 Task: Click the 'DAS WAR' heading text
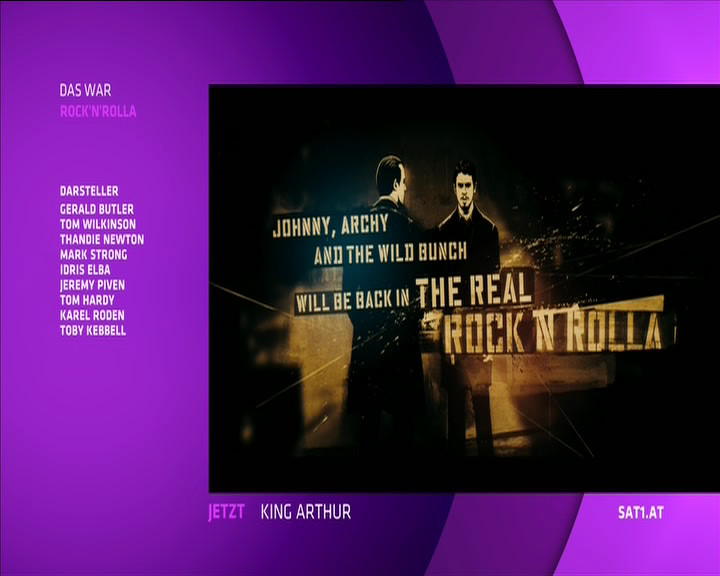tap(85, 90)
